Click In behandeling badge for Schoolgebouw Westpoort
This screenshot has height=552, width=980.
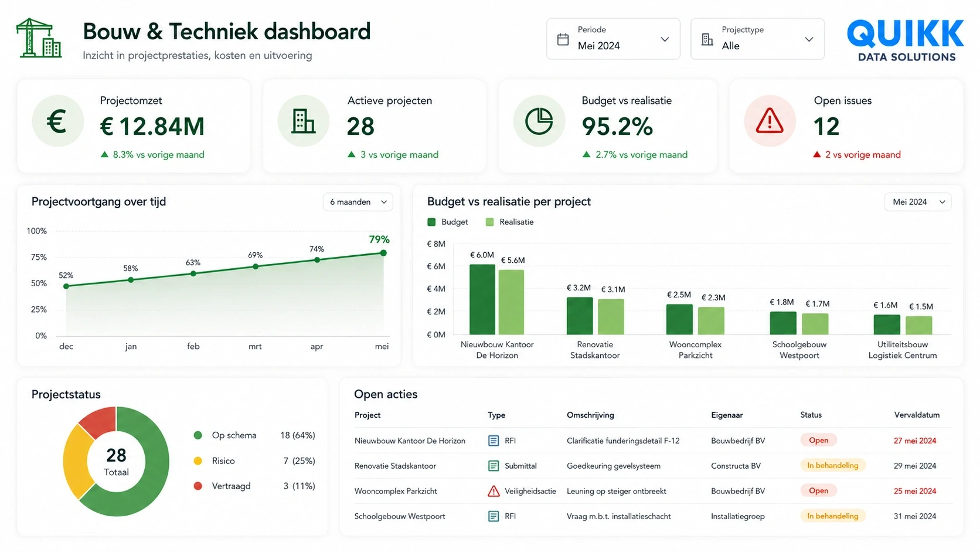[833, 516]
